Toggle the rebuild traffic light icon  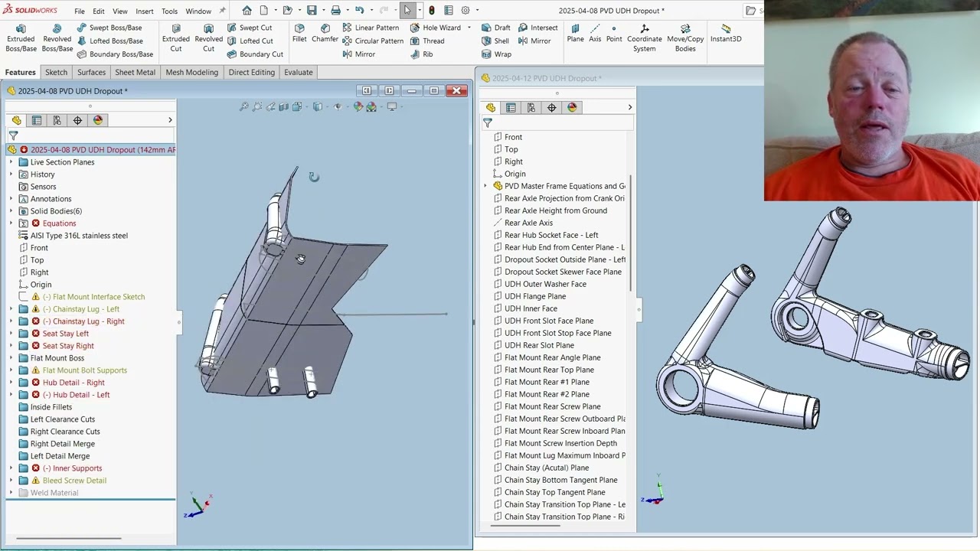(432, 11)
